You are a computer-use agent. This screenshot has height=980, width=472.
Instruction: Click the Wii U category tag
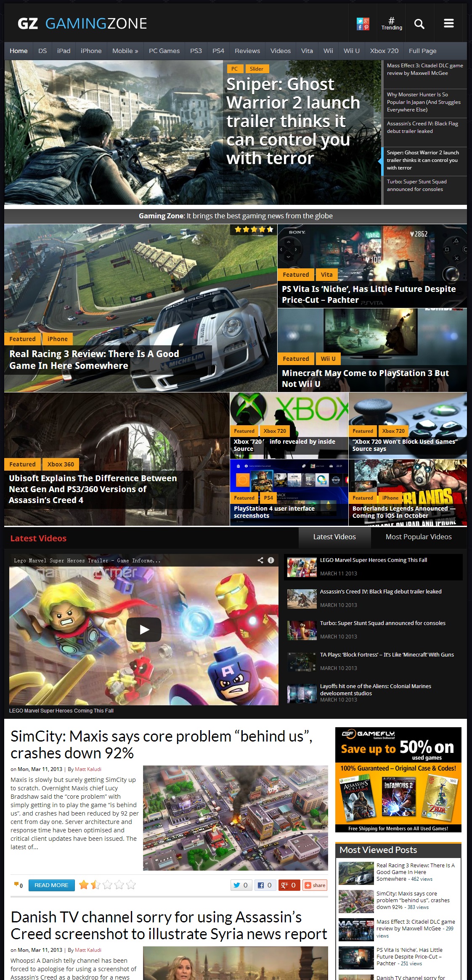point(328,359)
